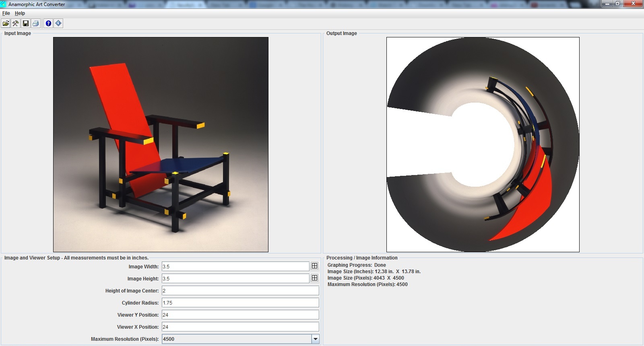Click the Cylinder Radius input field

[240, 303]
